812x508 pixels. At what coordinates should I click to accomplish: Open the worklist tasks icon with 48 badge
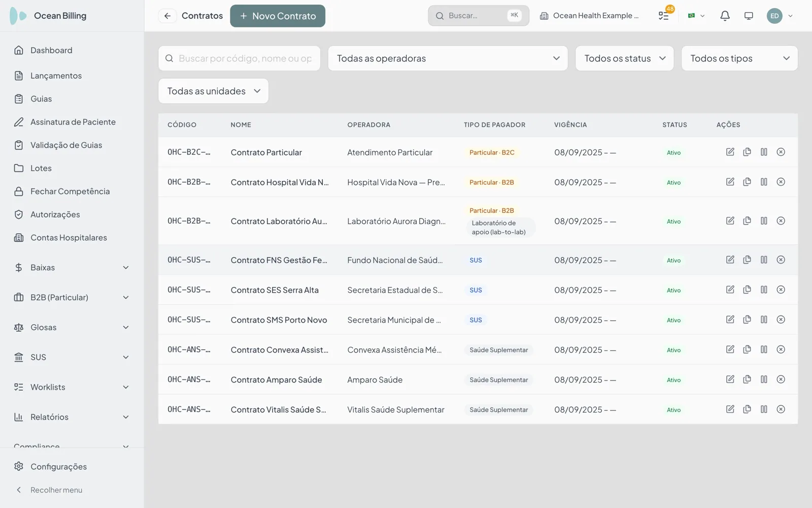pyautogui.click(x=664, y=16)
